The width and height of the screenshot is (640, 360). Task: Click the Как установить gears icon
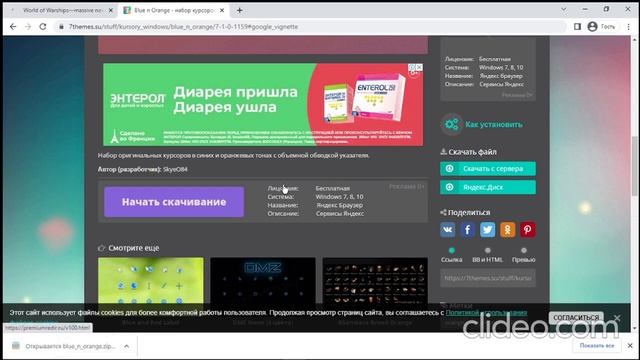pos(451,124)
